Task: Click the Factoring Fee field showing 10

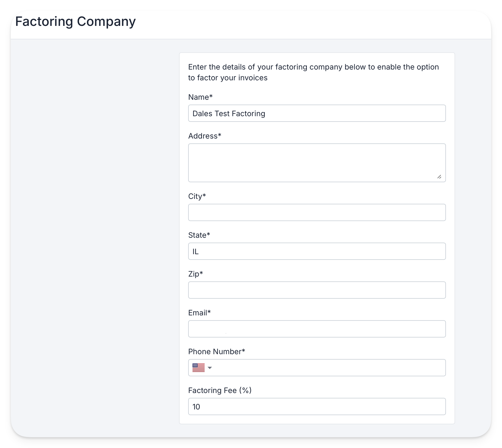Action: (x=317, y=406)
